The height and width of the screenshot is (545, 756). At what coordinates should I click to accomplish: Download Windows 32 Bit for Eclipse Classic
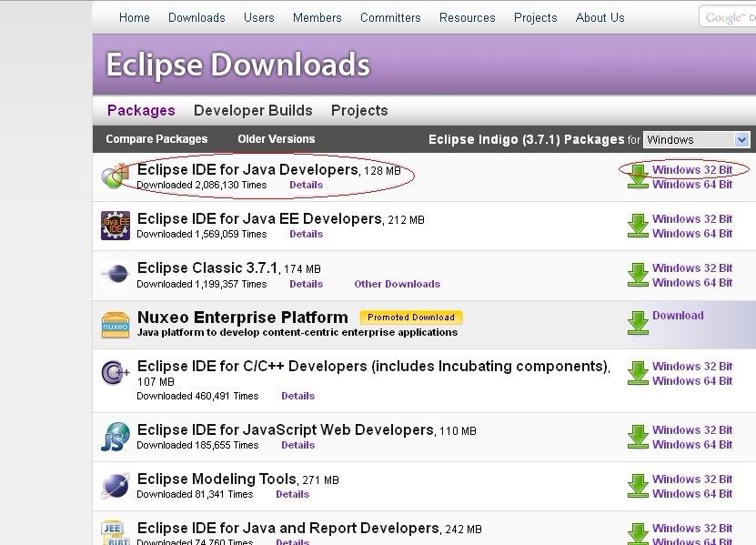pos(692,268)
